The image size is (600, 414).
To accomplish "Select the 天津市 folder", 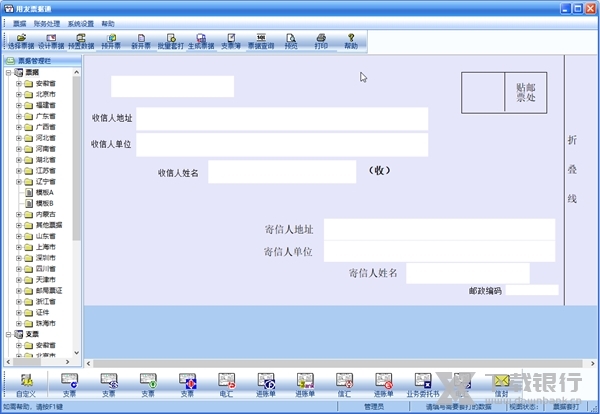I will [x=46, y=280].
